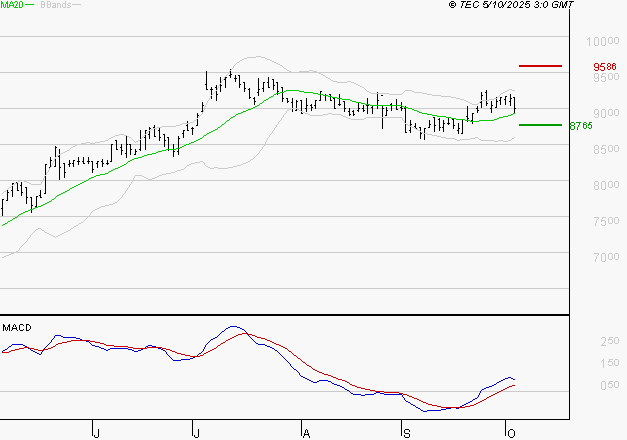Image resolution: width=627 pixels, height=440 pixels.
Task: Click the MACD panel label
Action: point(16,327)
